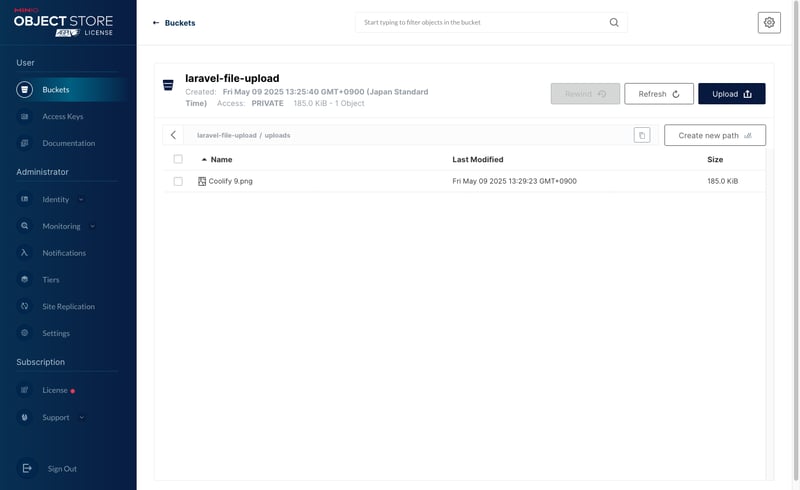
Task: Click the search magnifier icon
Action: click(614, 22)
